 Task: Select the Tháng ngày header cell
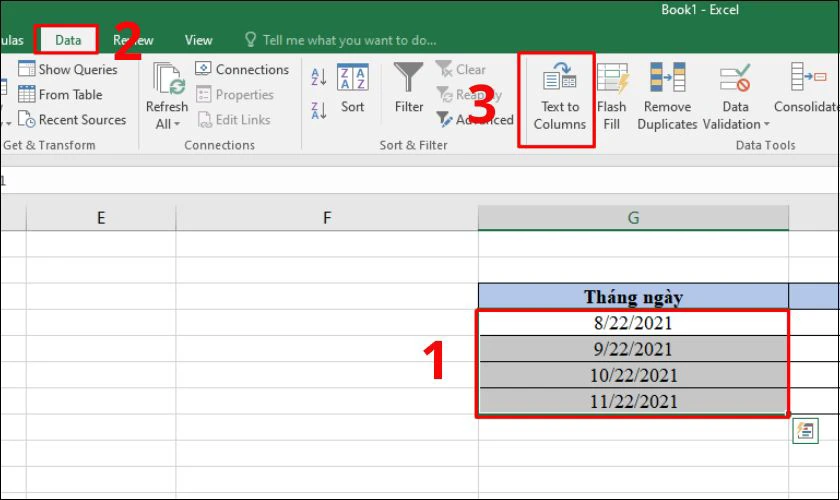click(x=633, y=297)
